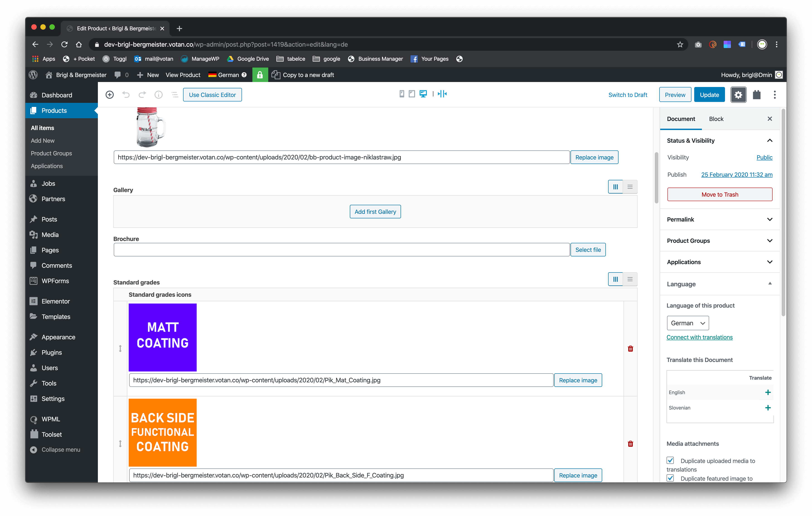Expand the Applications panel in sidebar
Screen dimensions: 812x516
pos(720,262)
